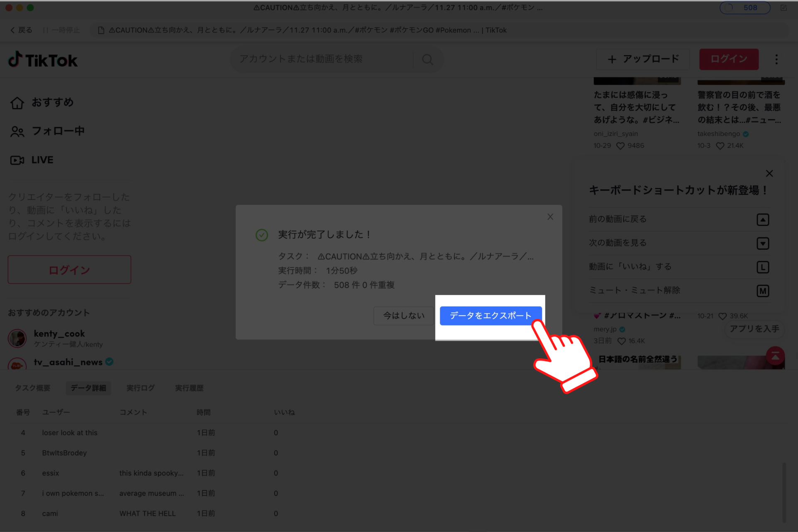Switch to the 実行履歴 tab
The width and height of the screenshot is (798, 532).
pos(189,388)
